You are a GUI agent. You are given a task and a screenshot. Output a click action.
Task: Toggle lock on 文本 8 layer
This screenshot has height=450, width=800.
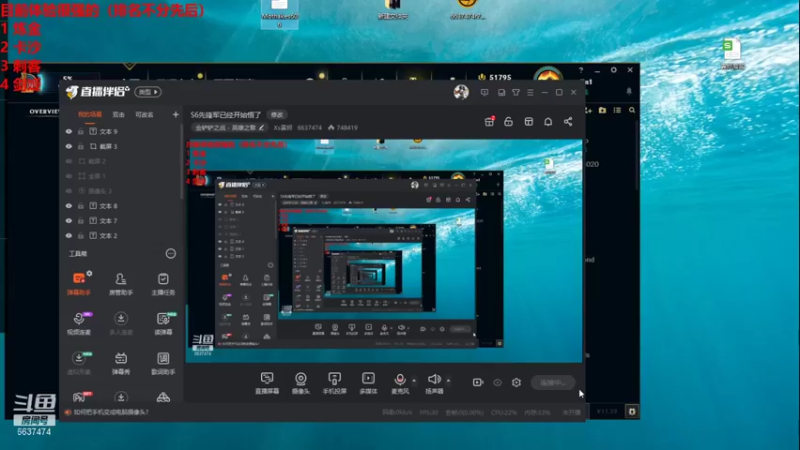coord(81,206)
